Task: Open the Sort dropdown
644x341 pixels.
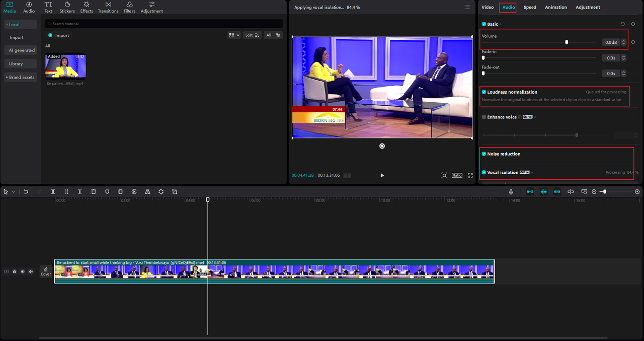Action: pyautogui.click(x=252, y=35)
